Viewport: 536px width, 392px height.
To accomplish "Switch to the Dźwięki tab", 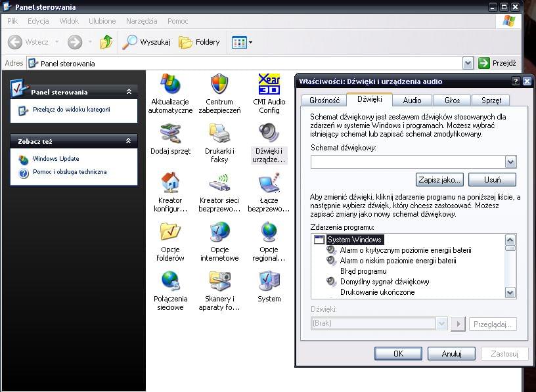I will coord(370,99).
